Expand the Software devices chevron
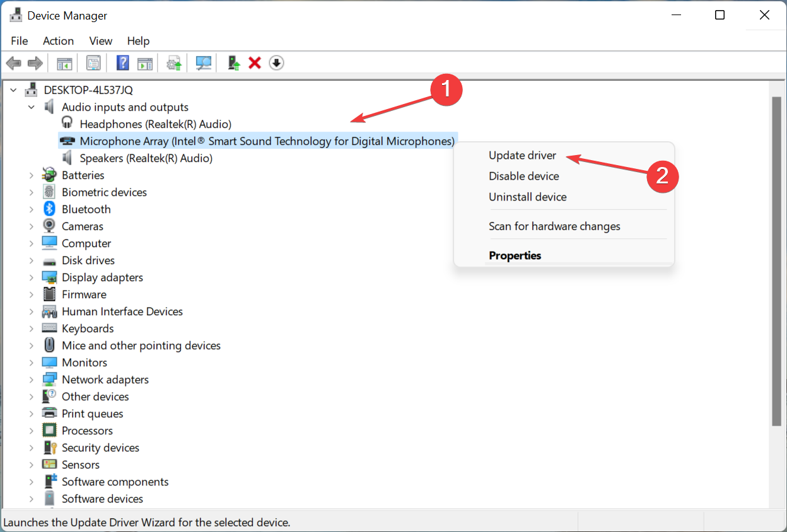787x532 pixels. (31, 499)
